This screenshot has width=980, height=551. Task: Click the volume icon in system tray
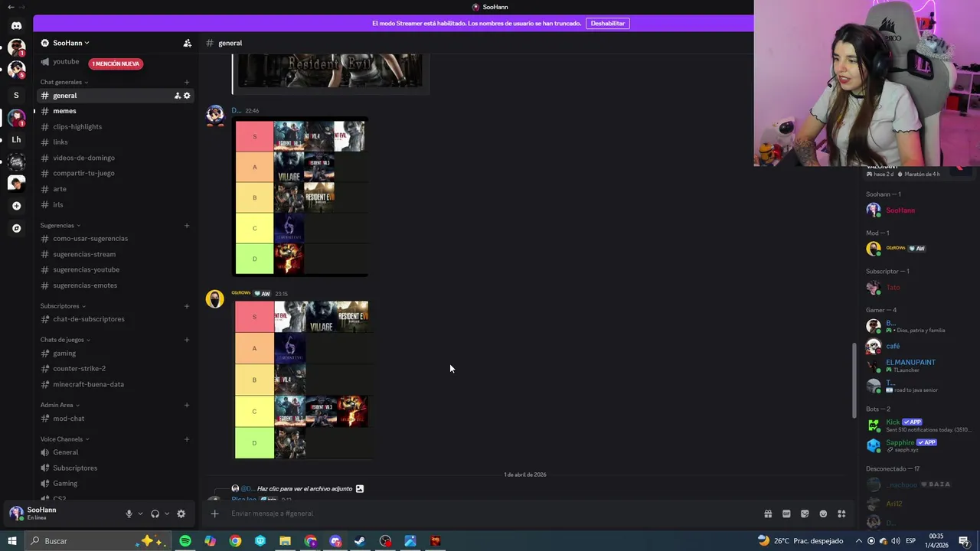(x=897, y=541)
